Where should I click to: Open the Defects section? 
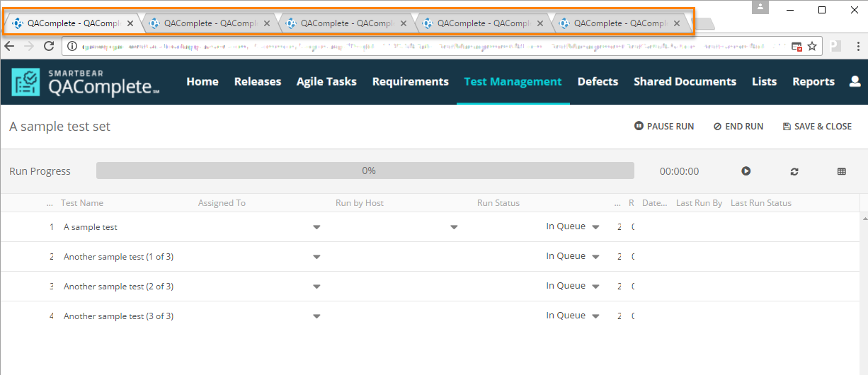[598, 82]
